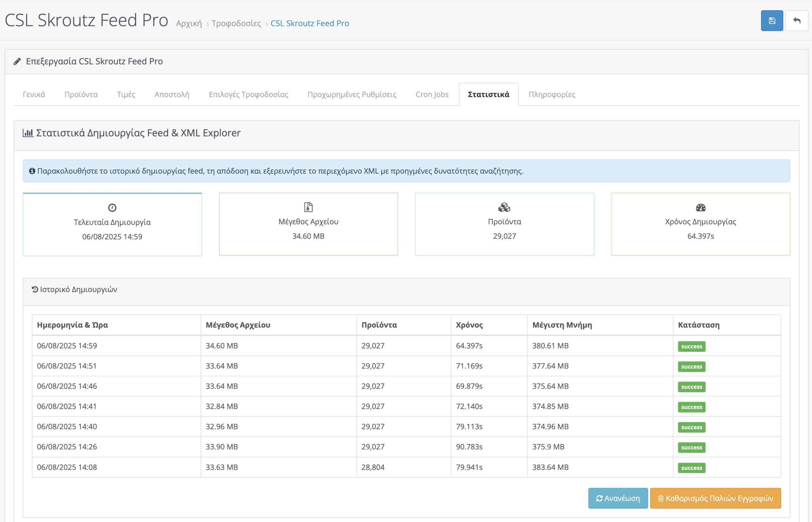
Task: Open the Γενικά tab
Action: click(x=34, y=94)
